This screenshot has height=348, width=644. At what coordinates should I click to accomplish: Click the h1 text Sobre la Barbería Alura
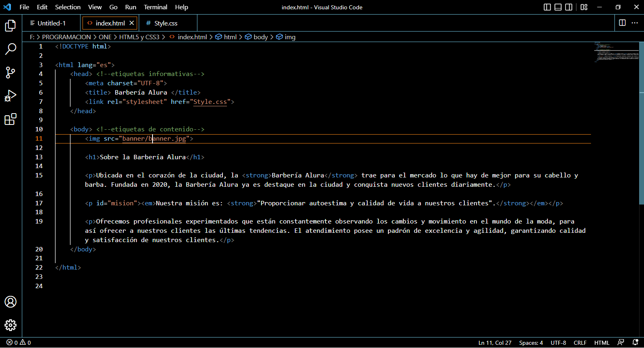pyautogui.click(x=143, y=157)
